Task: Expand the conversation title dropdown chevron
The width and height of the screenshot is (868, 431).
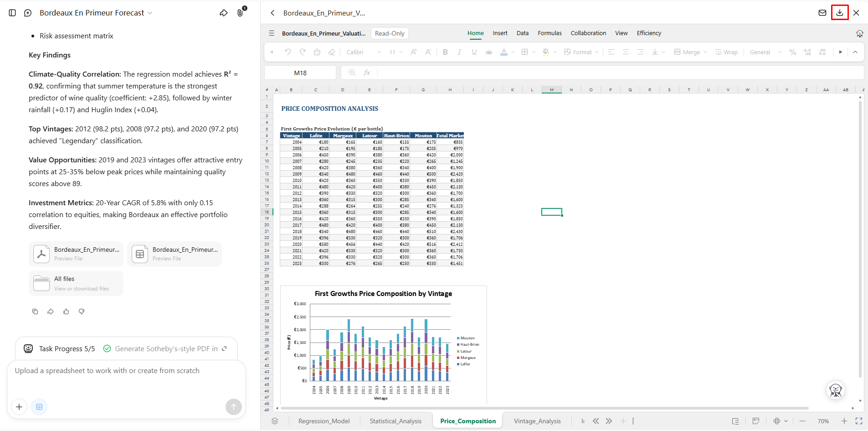Action: (x=150, y=13)
